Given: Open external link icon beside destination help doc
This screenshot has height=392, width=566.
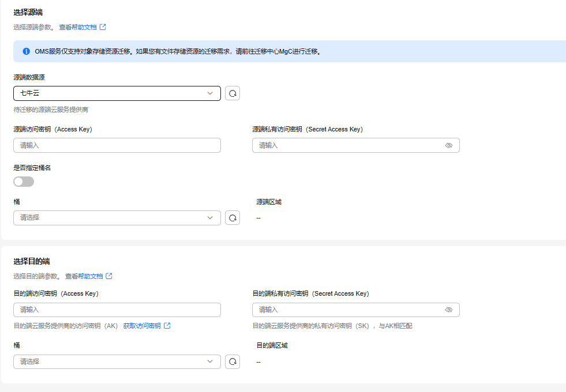Looking at the screenshot, I should (x=109, y=276).
